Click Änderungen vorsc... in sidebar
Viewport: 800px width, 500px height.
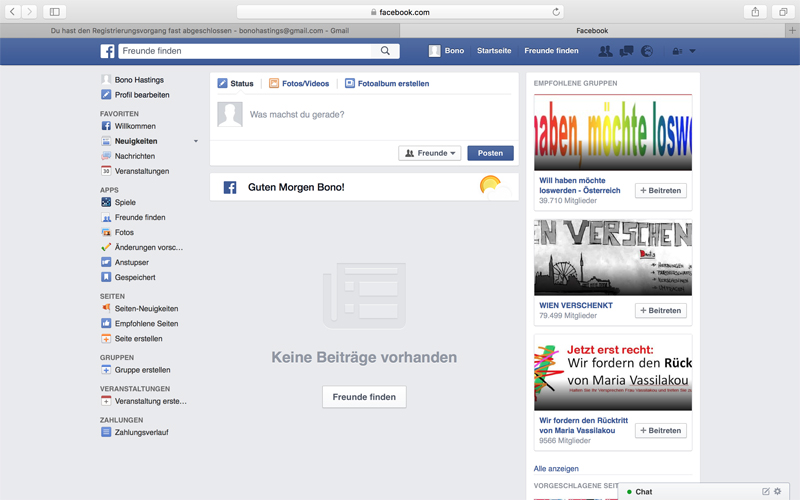coord(142,247)
